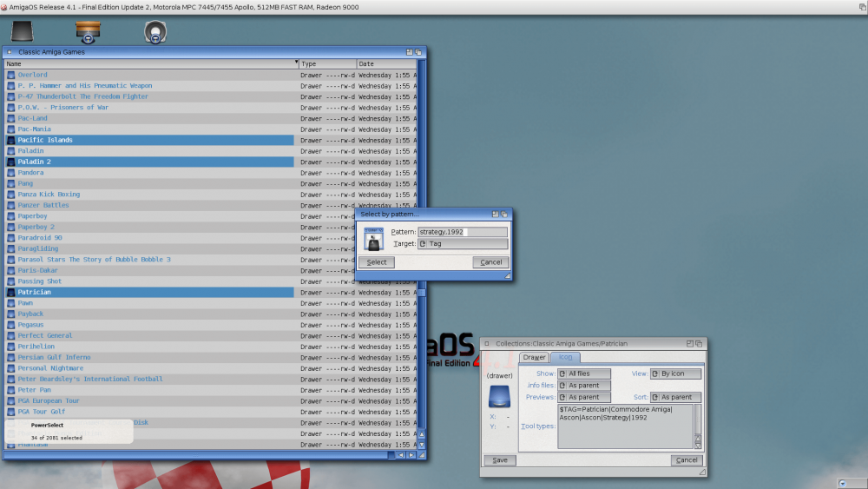Viewport: 868px width, 489px height.
Task: Click drawer icon beside Paris-Dakar
Action: 11,270
